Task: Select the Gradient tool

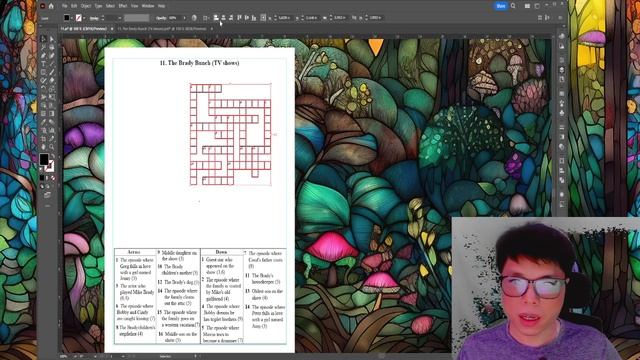Action: click(x=51, y=113)
